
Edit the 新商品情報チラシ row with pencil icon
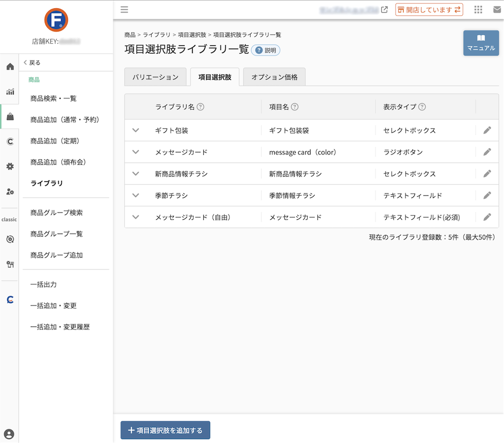487,174
